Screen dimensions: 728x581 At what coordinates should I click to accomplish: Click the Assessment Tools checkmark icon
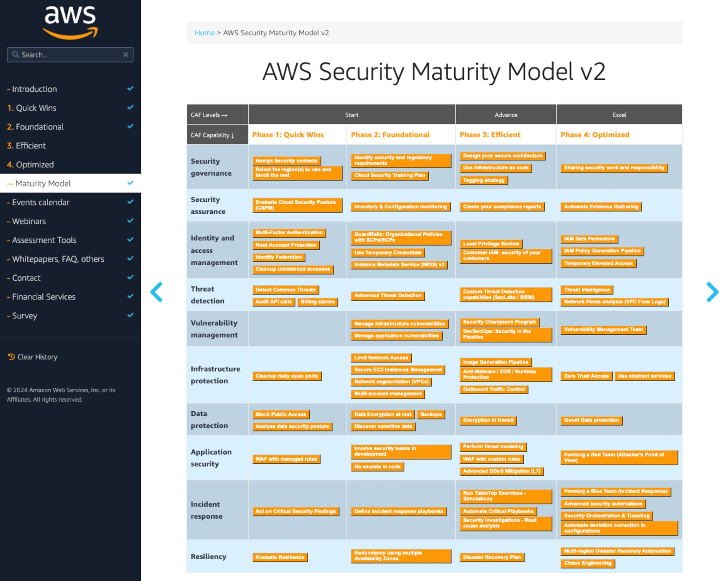[x=130, y=240]
